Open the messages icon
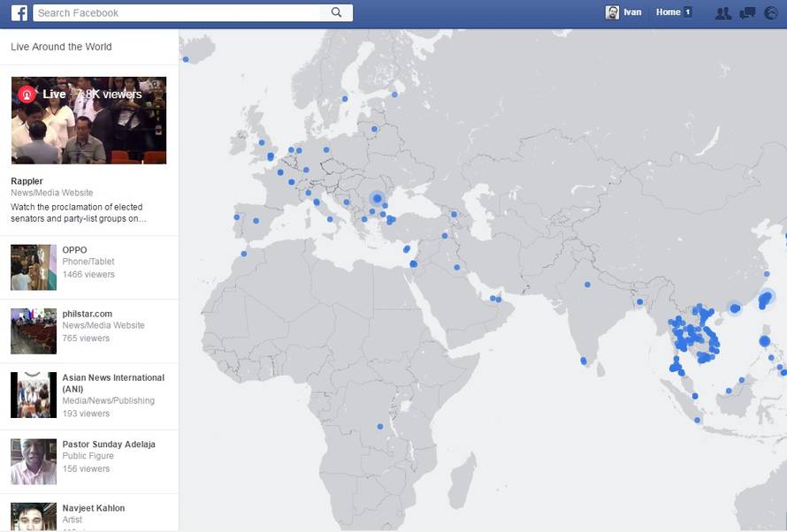Viewport: 787px width, 532px height. click(x=747, y=12)
